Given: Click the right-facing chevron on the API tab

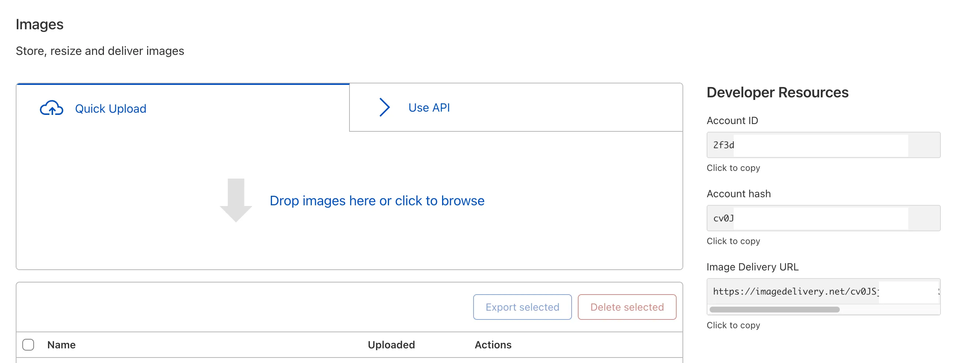Looking at the screenshot, I should [x=384, y=107].
